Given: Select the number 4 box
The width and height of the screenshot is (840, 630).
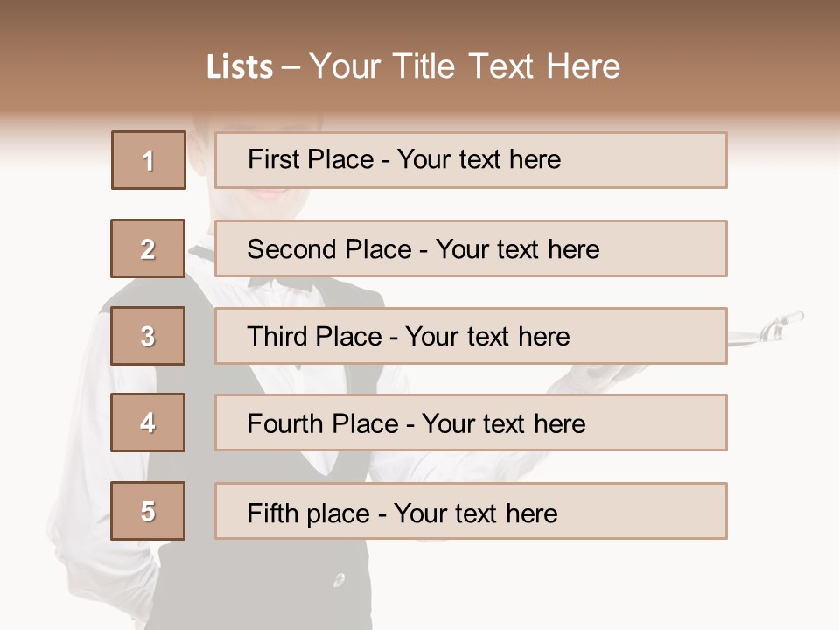Looking at the screenshot, I should click(x=149, y=423).
